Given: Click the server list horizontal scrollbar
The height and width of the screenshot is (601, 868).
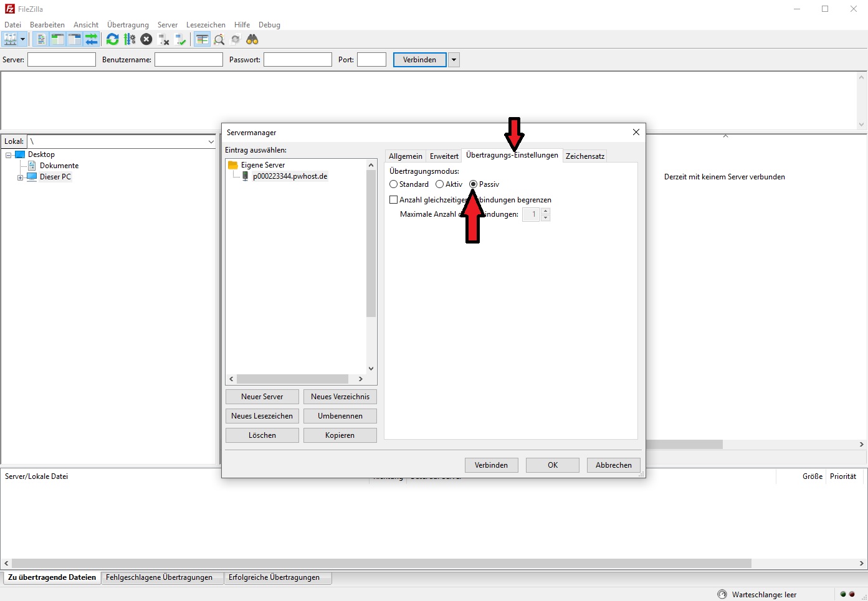Looking at the screenshot, I should point(293,379).
